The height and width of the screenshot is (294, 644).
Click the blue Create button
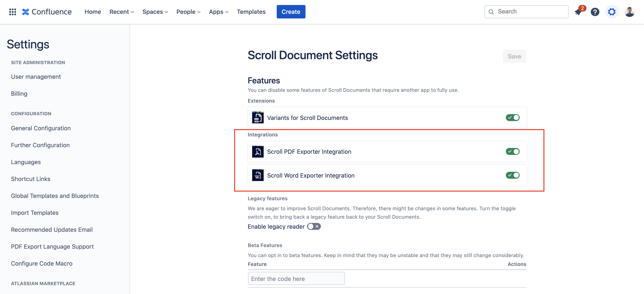pos(291,12)
